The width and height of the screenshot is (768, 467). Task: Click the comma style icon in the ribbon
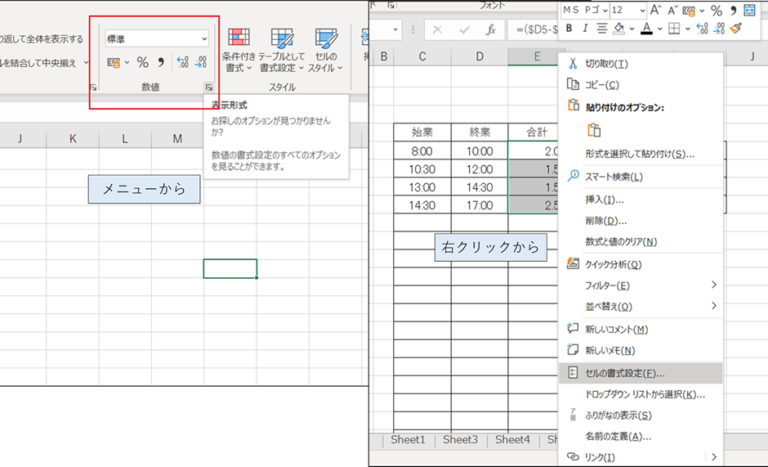point(161,63)
